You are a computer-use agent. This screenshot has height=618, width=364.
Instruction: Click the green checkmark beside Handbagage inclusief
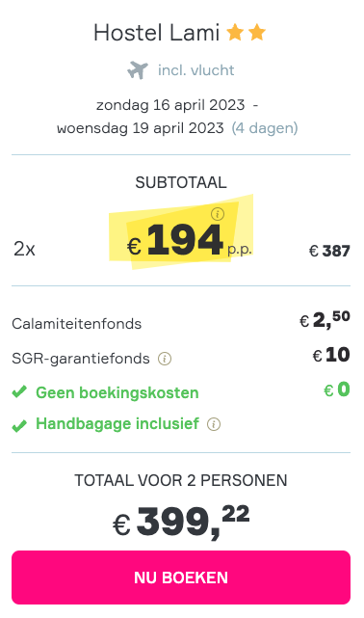(19, 426)
